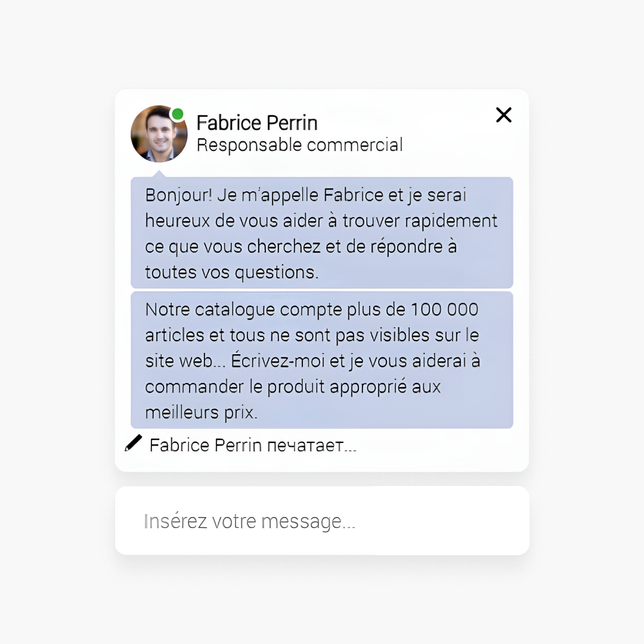644x644 pixels.
Task: Click the 'Responsable commercial' subtitle
Action: [300, 145]
